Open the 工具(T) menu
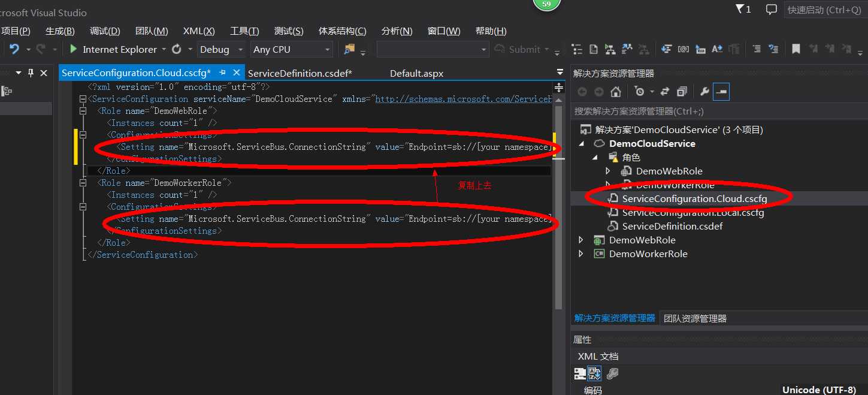 244,31
